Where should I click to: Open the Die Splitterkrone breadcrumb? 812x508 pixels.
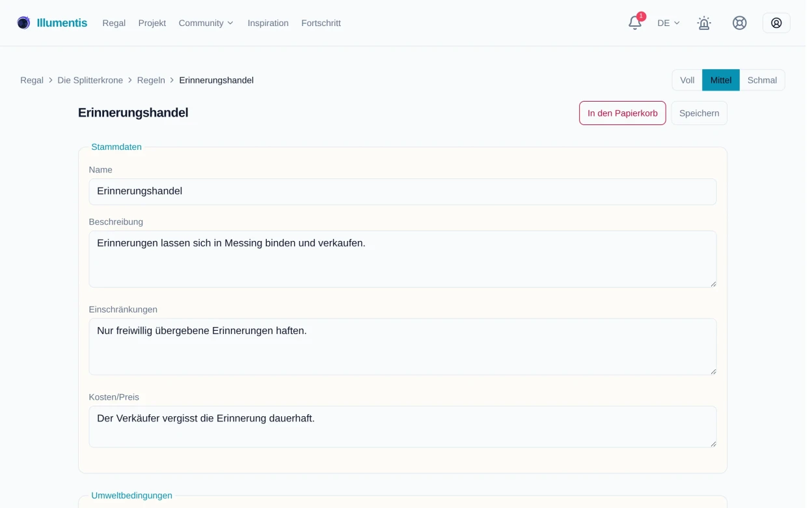coord(90,80)
